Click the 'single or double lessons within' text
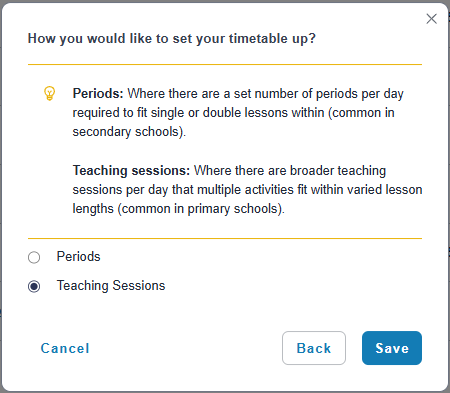This screenshot has height=393, width=450. 237,113
